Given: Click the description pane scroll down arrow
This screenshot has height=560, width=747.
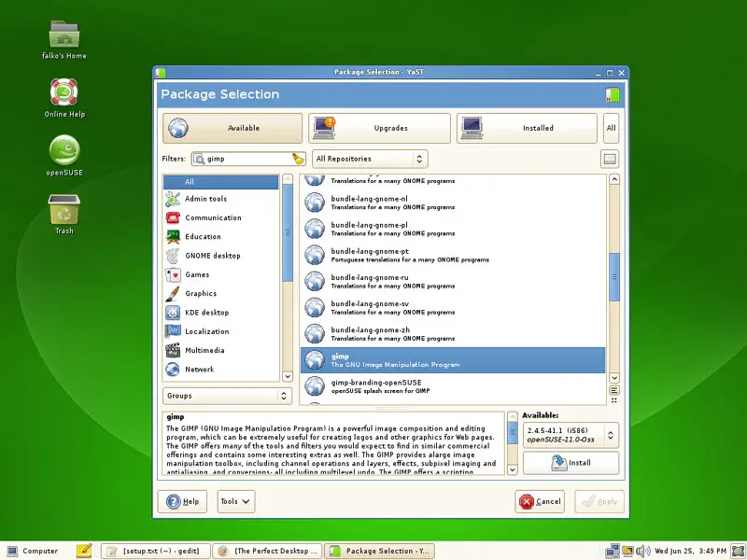Looking at the screenshot, I should pos(512,469).
